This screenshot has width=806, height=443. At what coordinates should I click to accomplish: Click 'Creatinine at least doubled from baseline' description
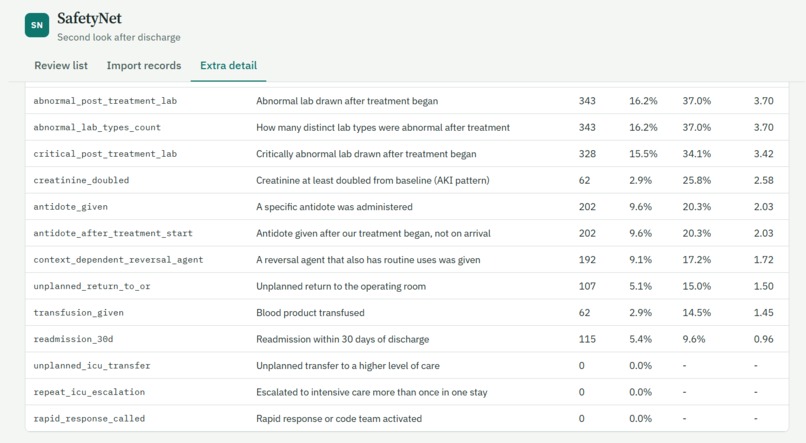[x=373, y=180]
